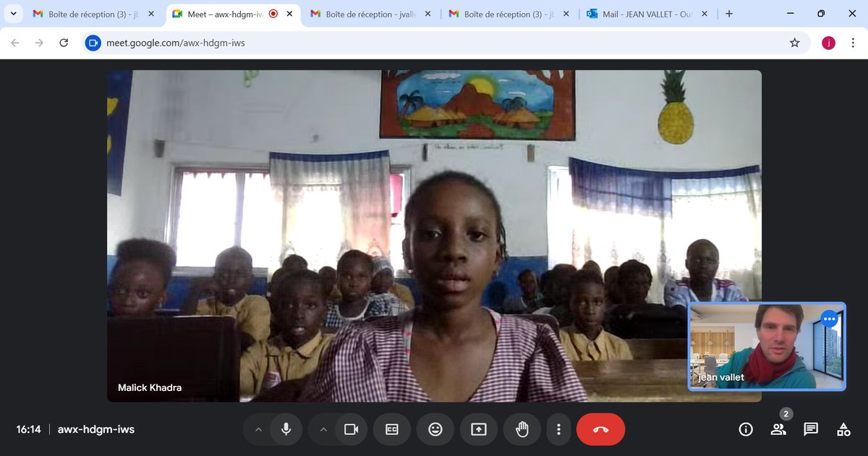The width and height of the screenshot is (868, 456).
Task: Switch to first Boîte de réception (3) tab
Action: coord(93,14)
